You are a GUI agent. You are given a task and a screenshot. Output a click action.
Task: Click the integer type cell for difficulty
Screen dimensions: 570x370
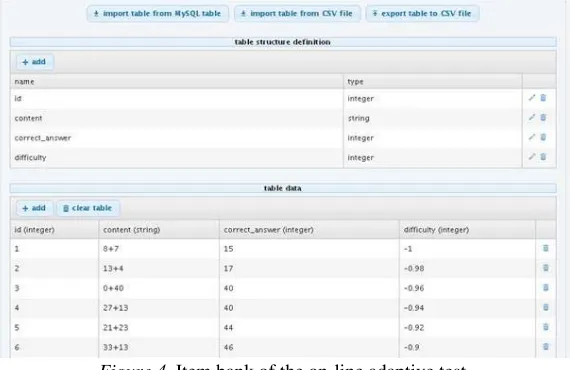tap(433, 158)
